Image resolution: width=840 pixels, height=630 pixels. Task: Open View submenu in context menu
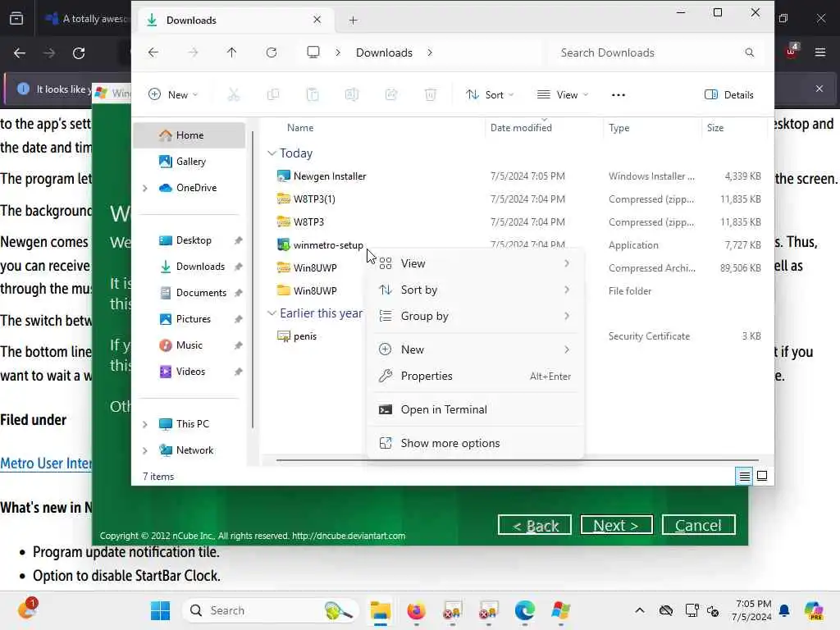[475, 263]
